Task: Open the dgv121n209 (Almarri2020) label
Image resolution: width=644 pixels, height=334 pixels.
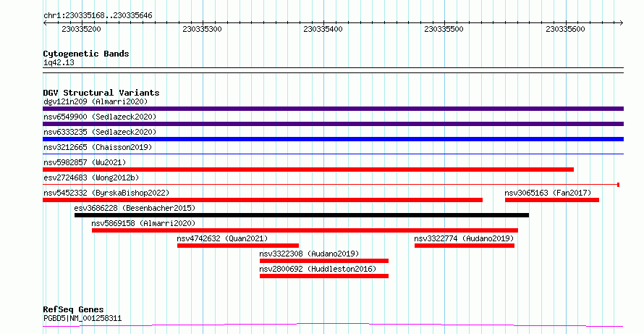Action: pos(96,101)
